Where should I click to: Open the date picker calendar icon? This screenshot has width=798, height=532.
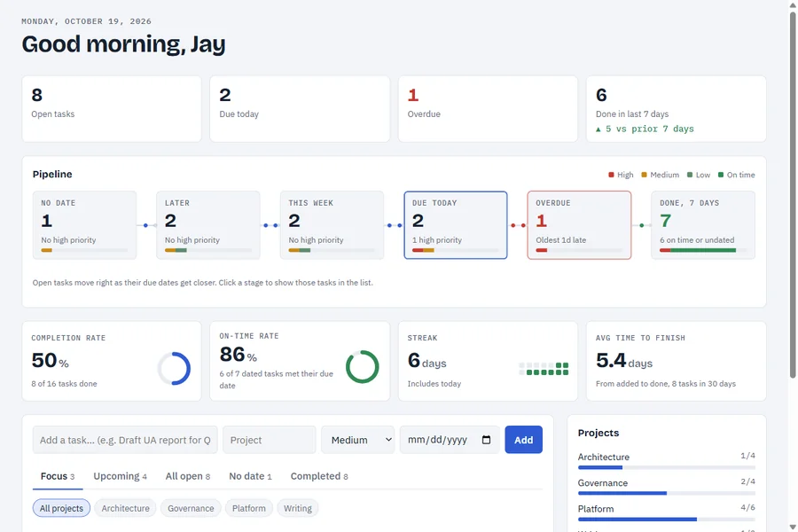pos(486,440)
